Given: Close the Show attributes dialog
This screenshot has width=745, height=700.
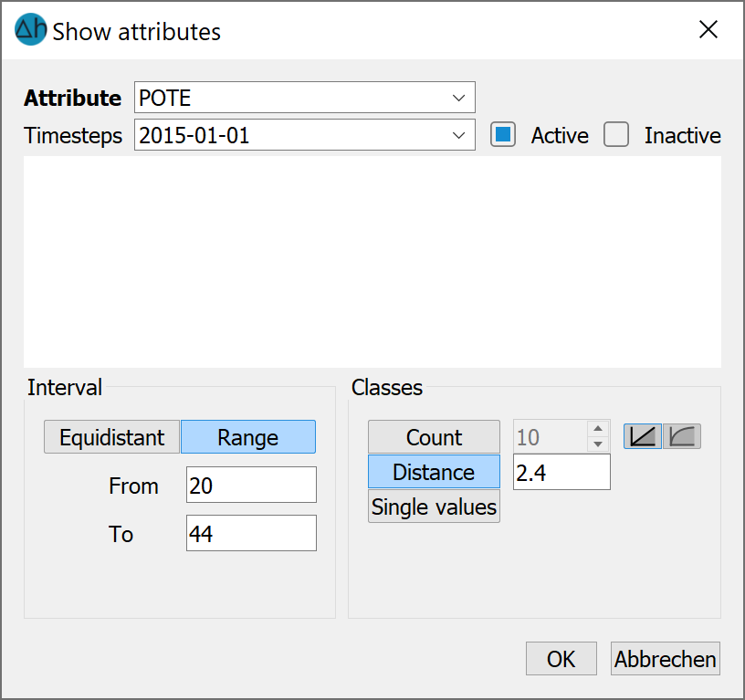Looking at the screenshot, I should click(x=708, y=29).
